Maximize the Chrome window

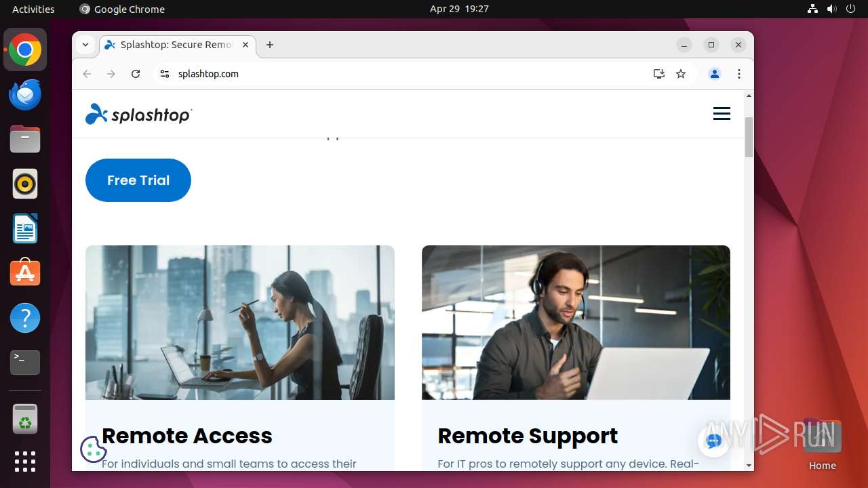click(711, 45)
